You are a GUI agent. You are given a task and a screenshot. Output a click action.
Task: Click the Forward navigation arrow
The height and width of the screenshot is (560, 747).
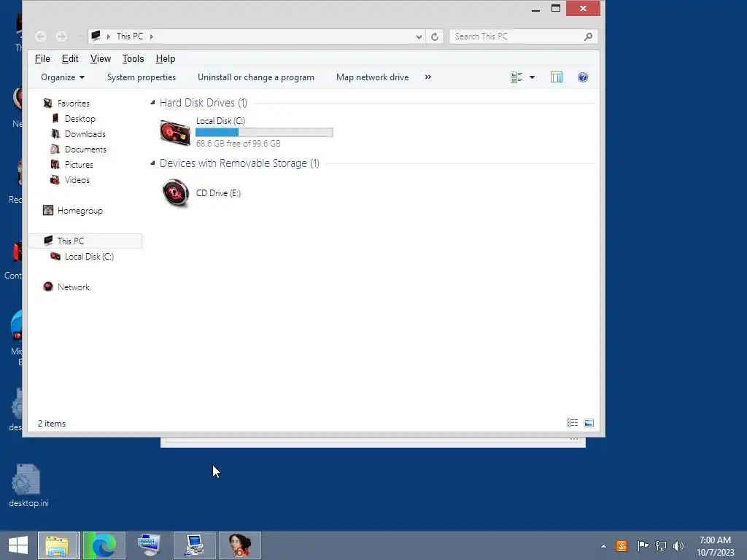(x=61, y=36)
